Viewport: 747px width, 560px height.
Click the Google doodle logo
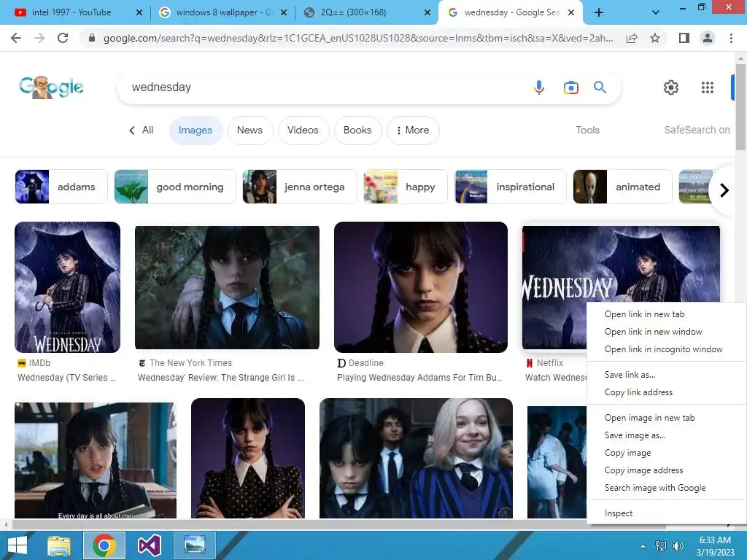point(51,87)
